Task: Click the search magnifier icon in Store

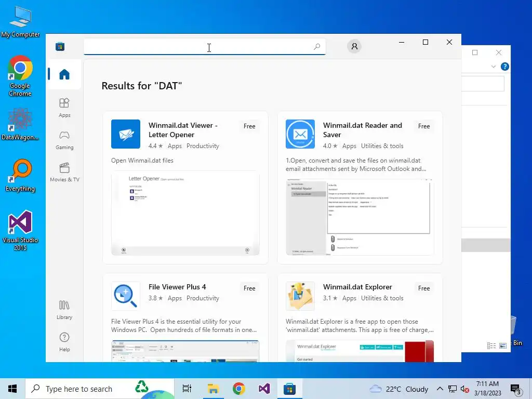Action: pyautogui.click(x=317, y=46)
